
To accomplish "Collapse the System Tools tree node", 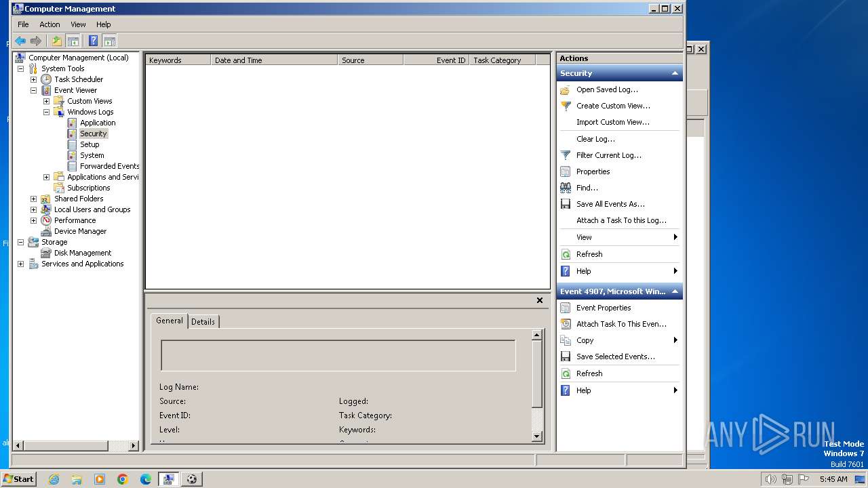I will coord(20,68).
